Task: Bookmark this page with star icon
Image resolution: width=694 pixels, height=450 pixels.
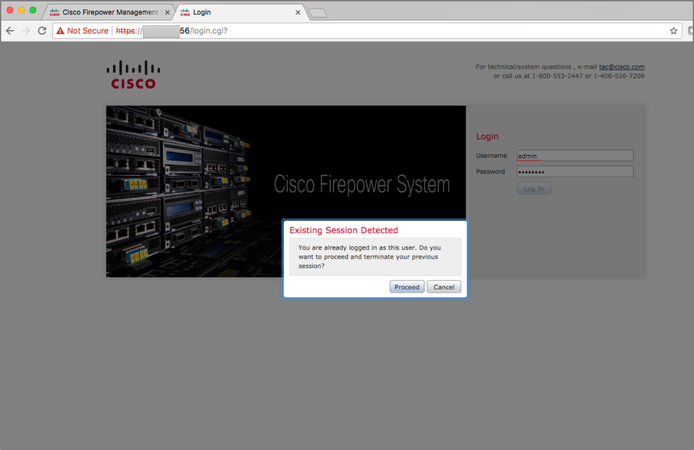Action: click(673, 31)
